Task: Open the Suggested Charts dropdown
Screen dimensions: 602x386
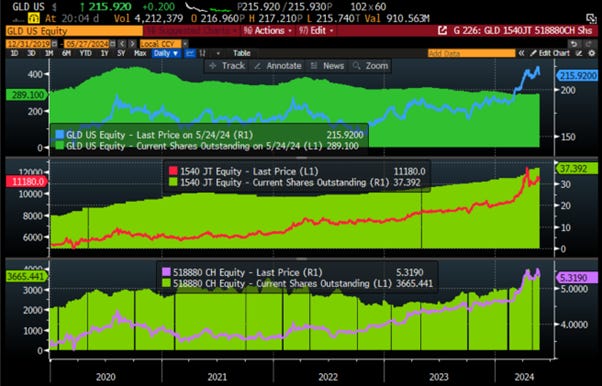Action: [x=192, y=31]
